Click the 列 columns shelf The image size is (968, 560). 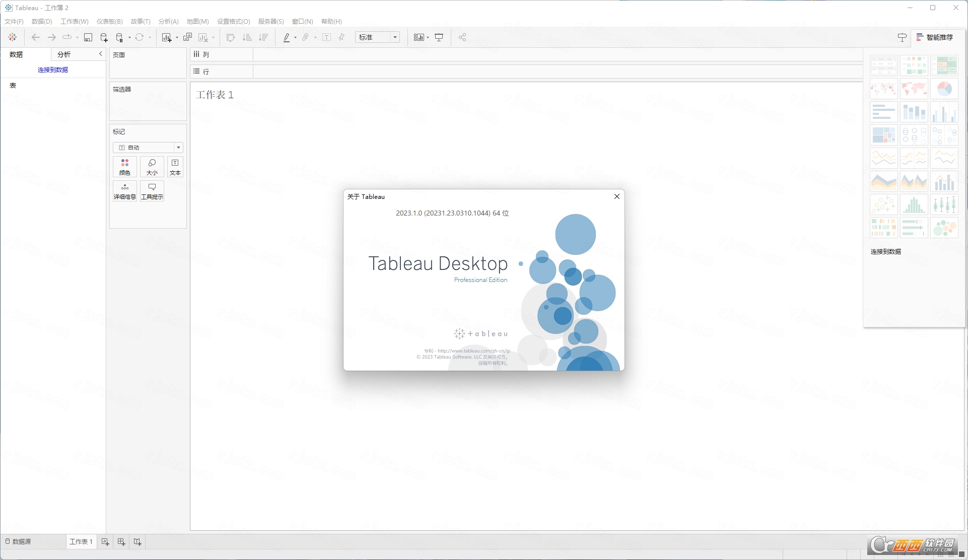click(x=526, y=54)
